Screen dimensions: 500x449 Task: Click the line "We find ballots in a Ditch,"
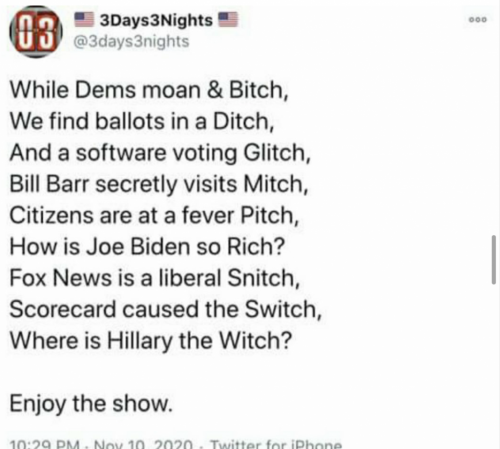(x=142, y=121)
